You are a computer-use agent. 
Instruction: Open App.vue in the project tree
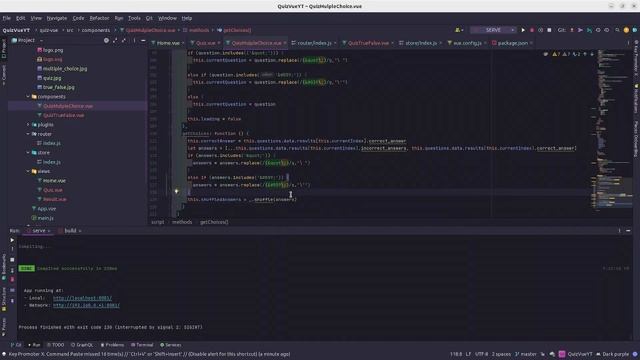pyautogui.click(x=47, y=209)
